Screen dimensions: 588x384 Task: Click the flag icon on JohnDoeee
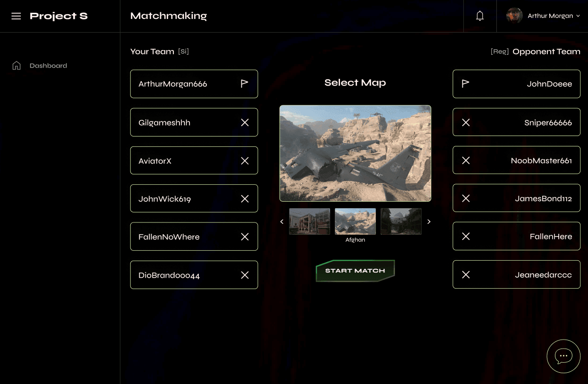465,84
